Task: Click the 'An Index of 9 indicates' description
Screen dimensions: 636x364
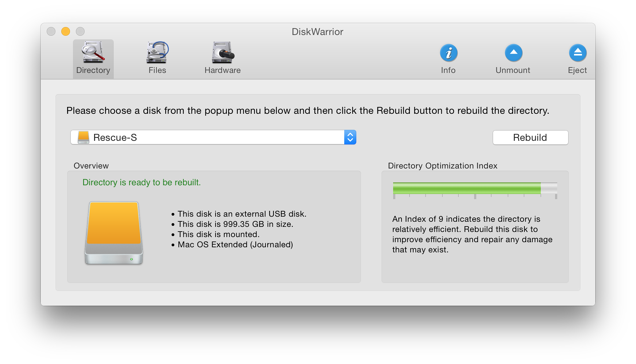Action: [x=472, y=234]
